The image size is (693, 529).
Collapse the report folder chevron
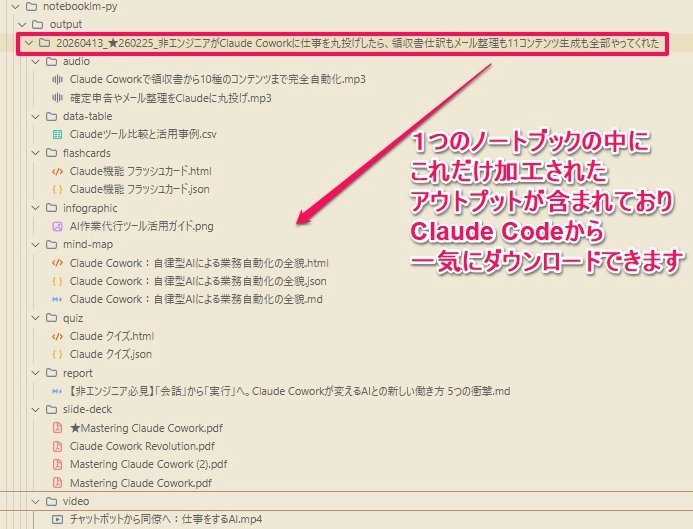click(x=36, y=373)
